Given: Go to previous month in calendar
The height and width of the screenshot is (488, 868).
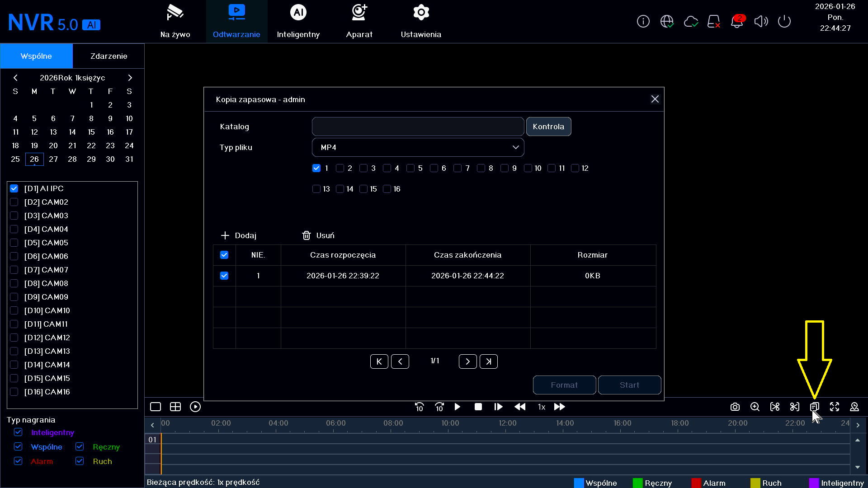Looking at the screenshot, I should tap(15, 78).
